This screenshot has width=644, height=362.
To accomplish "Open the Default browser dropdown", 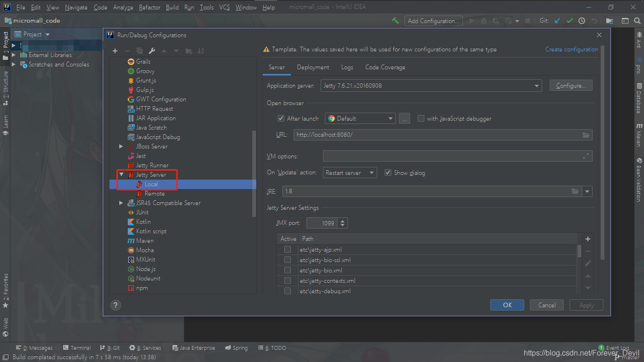I will click(360, 118).
